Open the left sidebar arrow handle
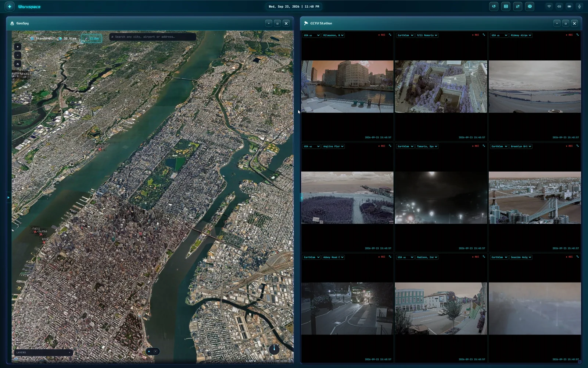The height and width of the screenshot is (368, 588). point(8,198)
